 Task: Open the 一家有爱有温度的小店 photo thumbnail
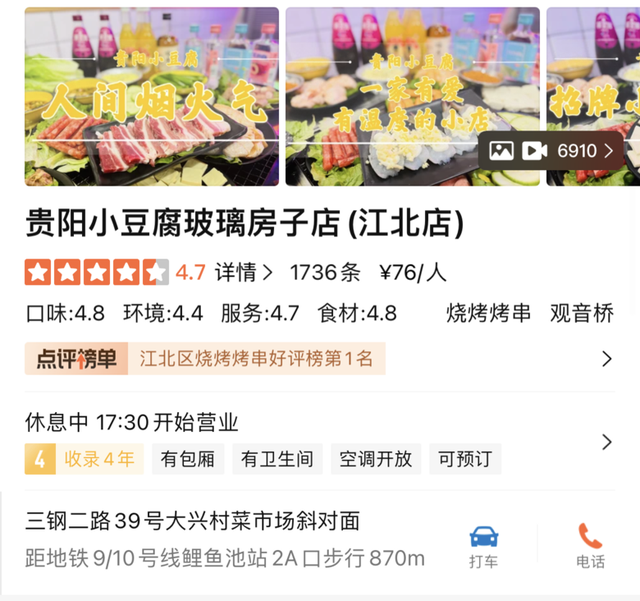[x=413, y=96]
